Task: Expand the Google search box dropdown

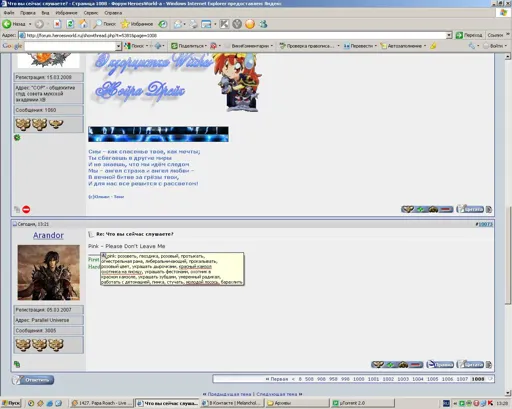Action: (118, 46)
